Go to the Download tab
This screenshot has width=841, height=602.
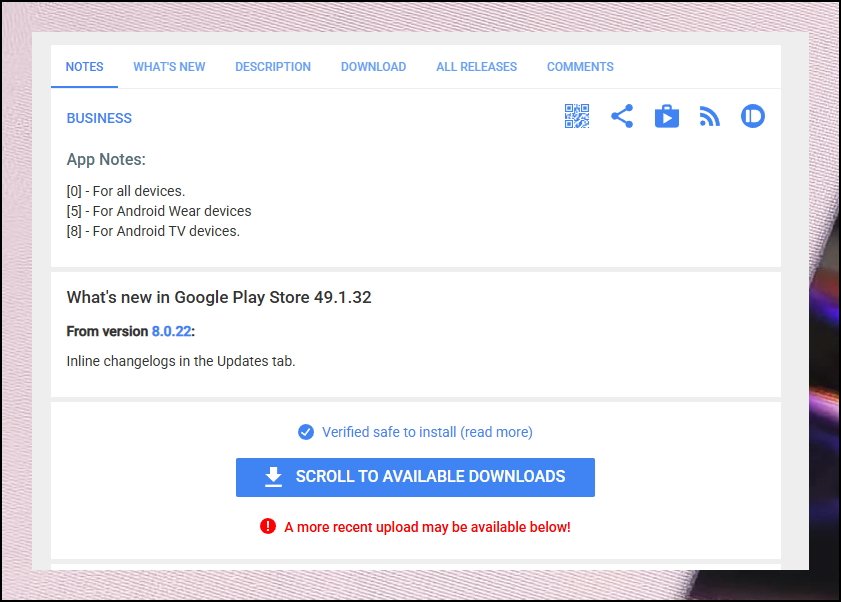point(373,67)
